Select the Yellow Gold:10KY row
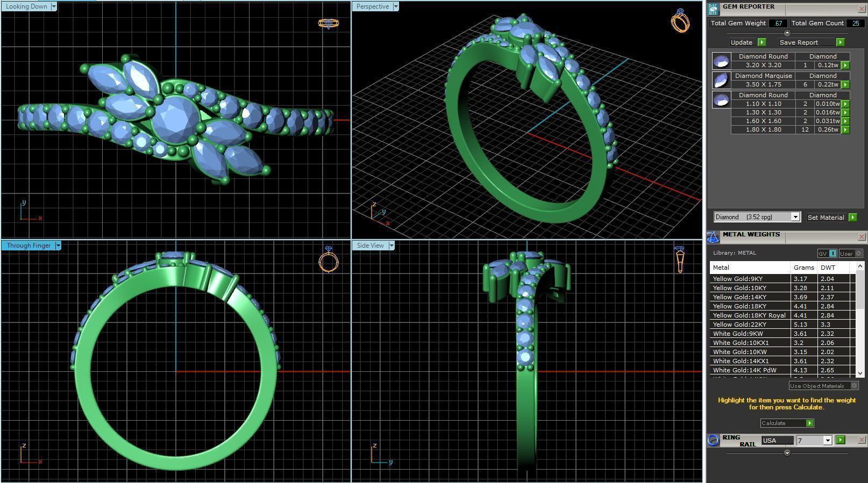The height and width of the screenshot is (483, 868). [x=782, y=287]
